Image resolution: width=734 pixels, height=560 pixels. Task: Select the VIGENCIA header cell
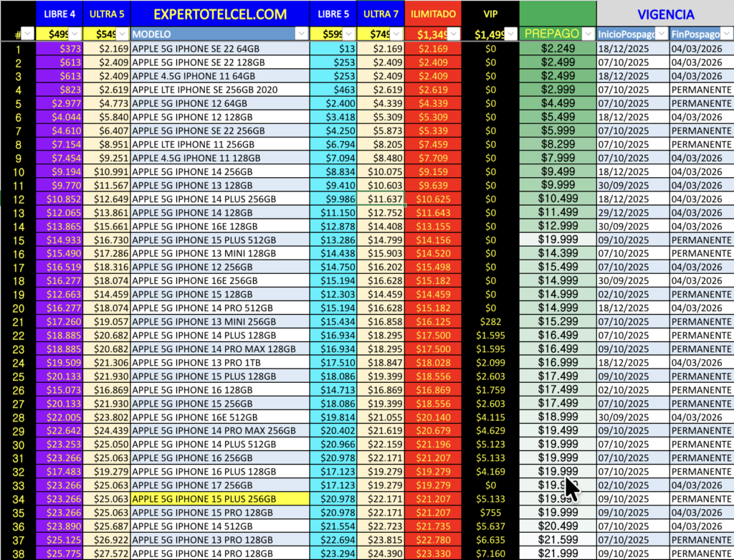coord(665,14)
